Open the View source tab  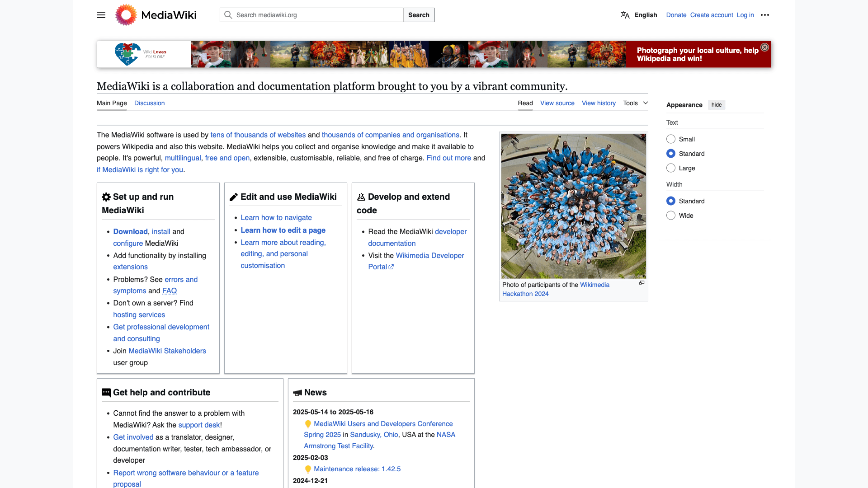pos(557,103)
